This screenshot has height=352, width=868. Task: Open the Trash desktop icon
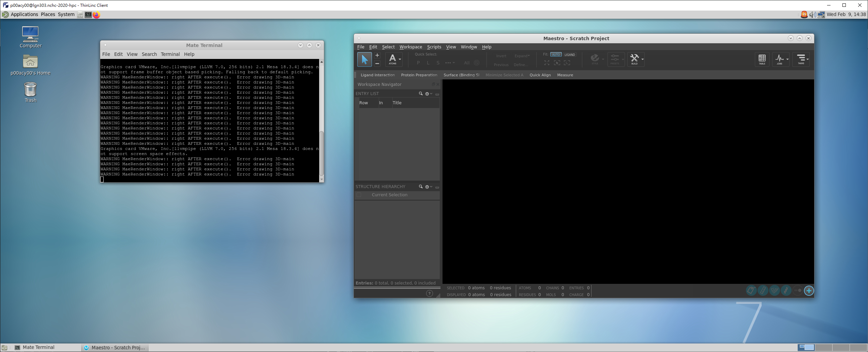click(30, 92)
